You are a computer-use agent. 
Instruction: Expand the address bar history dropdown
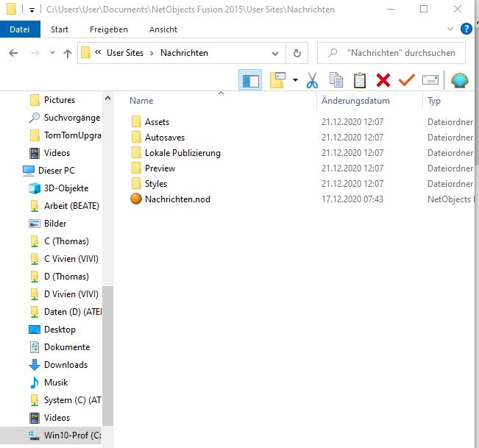click(274, 53)
